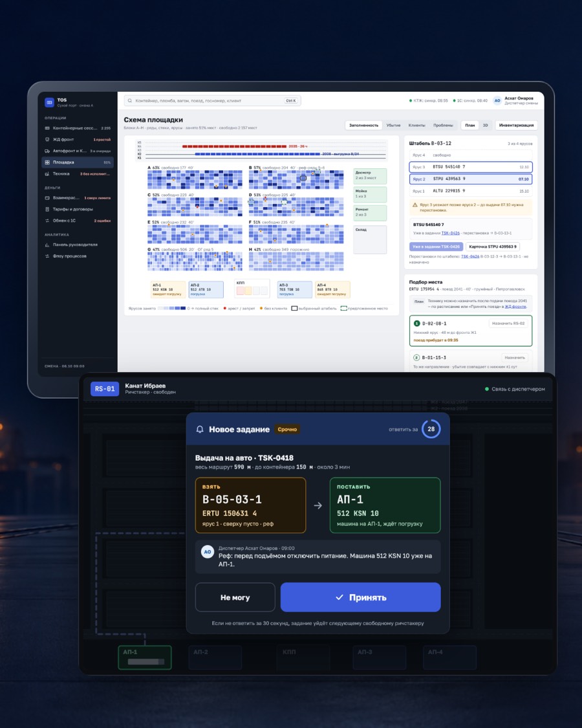Click the magnifier icon in the search bar
Screen dimensions: 582x728
tap(130, 100)
